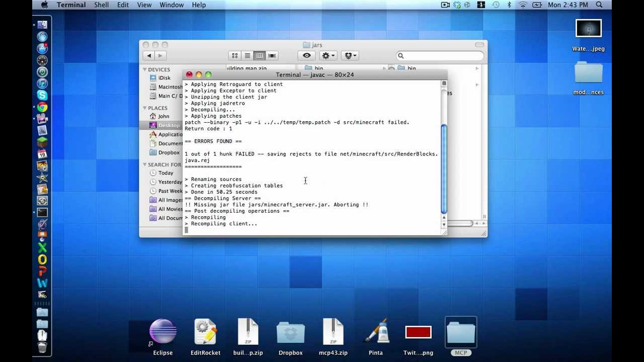Click the Dropbox sync icon in menu bar
The width and height of the screenshot is (644, 362).
457,5
